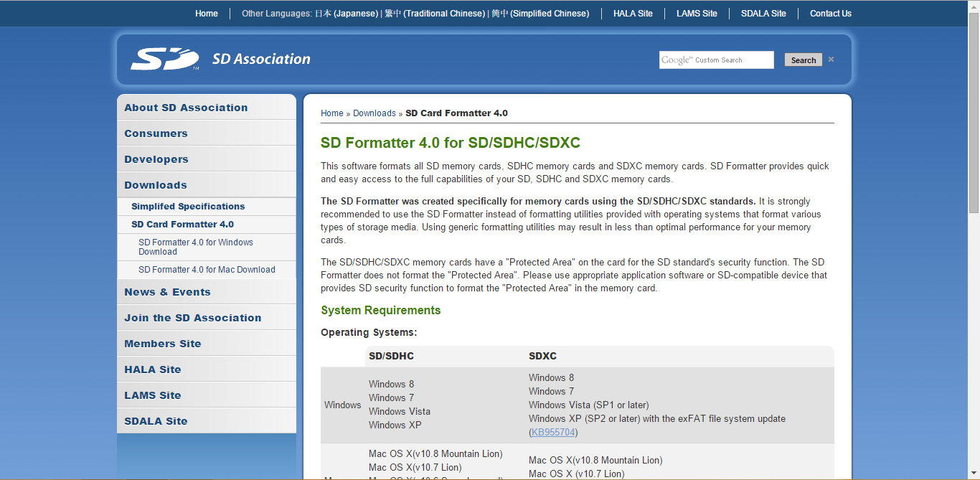
Task: Click the page vertical scrollbar thumb
Action: click(974, 112)
